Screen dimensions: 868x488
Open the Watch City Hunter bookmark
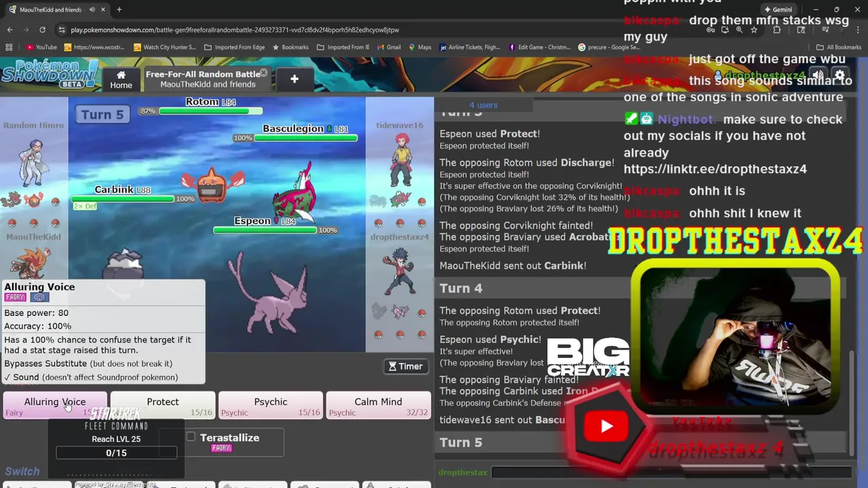click(x=165, y=47)
